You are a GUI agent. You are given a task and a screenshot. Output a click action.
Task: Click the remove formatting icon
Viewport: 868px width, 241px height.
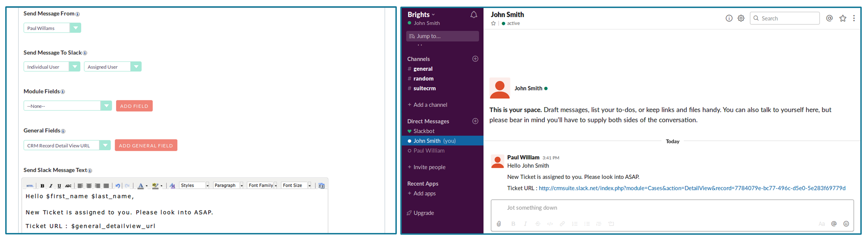coord(172,186)
